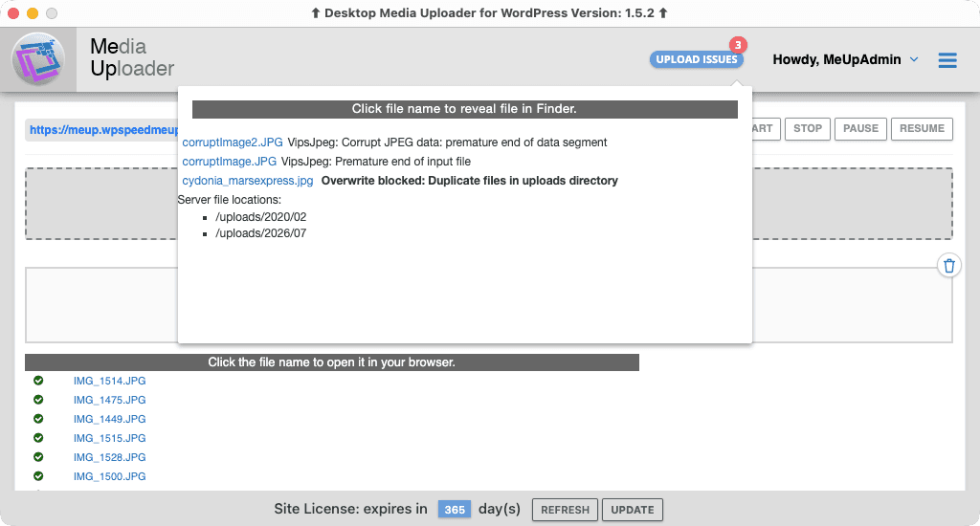Expand the user account dropdown chevron
The image size is (980, 526).
(x=914, y=59)
